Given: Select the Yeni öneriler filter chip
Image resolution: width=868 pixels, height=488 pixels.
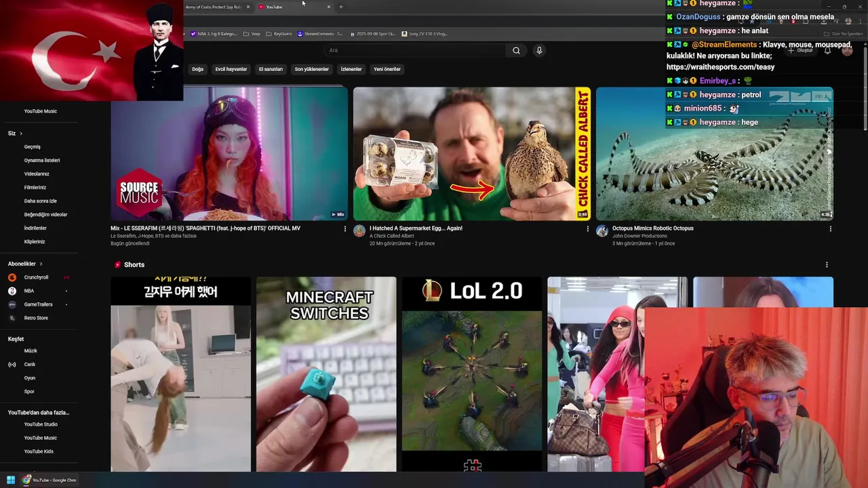Looking at the screenshot, I should 387,69.
